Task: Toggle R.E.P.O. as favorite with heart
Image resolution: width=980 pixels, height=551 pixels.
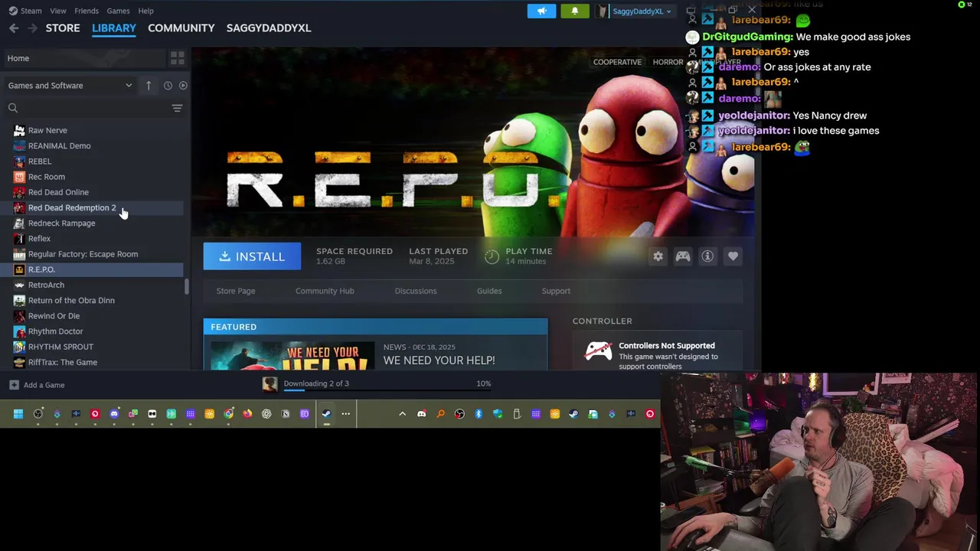Action: point(733,257)
